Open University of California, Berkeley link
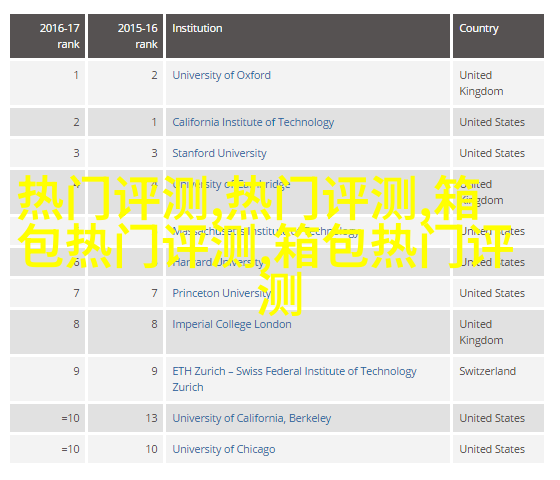Screen dimensions: 560x480 coord(251,418)
